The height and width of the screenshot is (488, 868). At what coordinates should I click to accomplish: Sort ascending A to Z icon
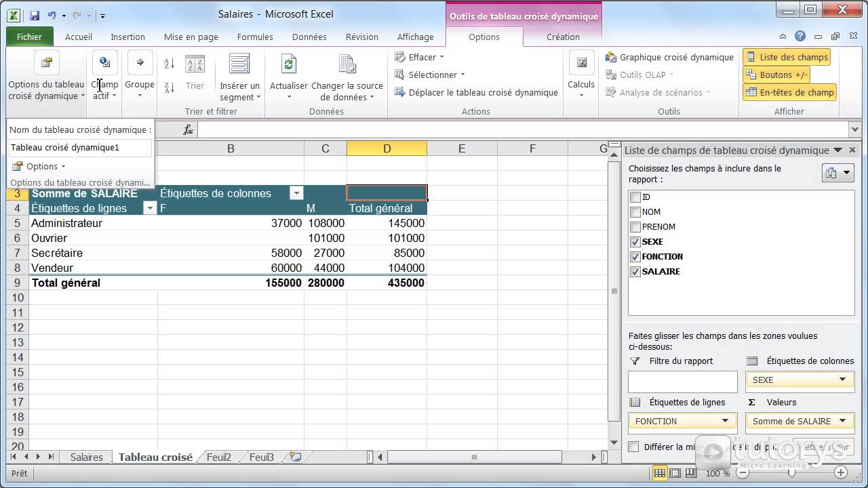pyautogui.click(x=170, y=64)
